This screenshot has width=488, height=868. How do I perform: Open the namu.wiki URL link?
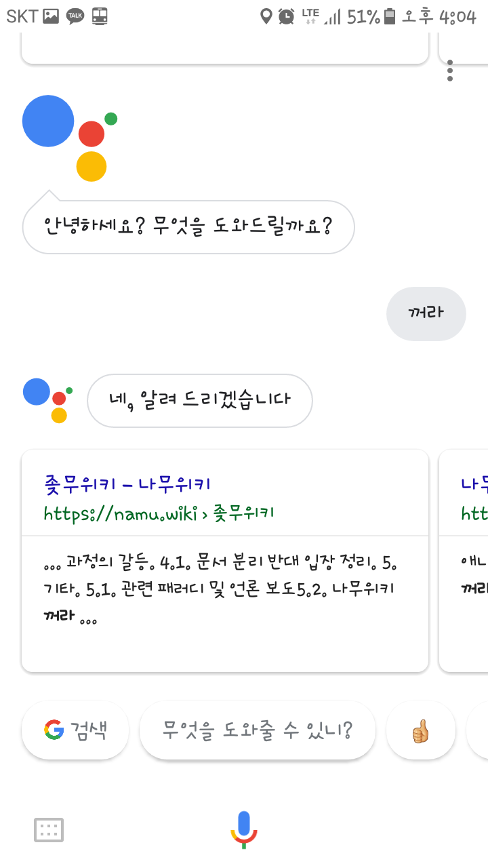pyautogui.click(x=159, y=513)
